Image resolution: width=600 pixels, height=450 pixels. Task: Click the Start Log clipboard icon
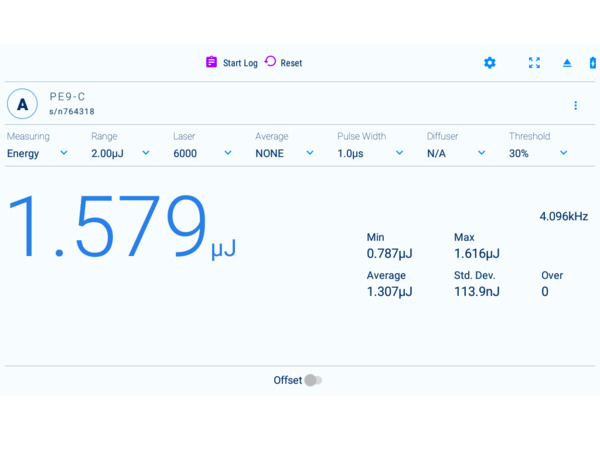coord(211,62)
